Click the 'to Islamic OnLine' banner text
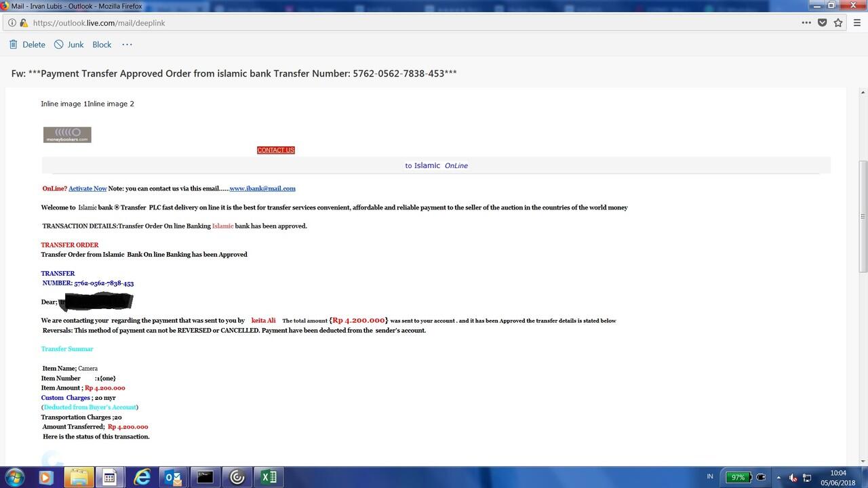 pos(436,165)
